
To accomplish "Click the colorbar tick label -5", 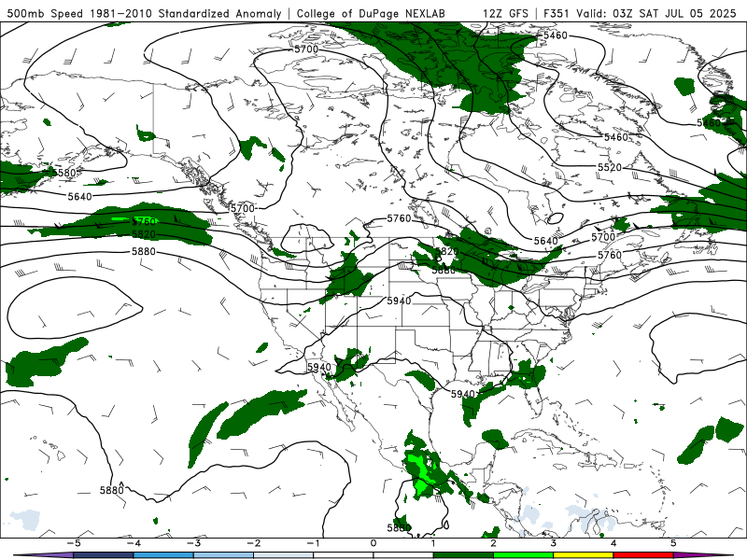I will (x=74, y=543).
